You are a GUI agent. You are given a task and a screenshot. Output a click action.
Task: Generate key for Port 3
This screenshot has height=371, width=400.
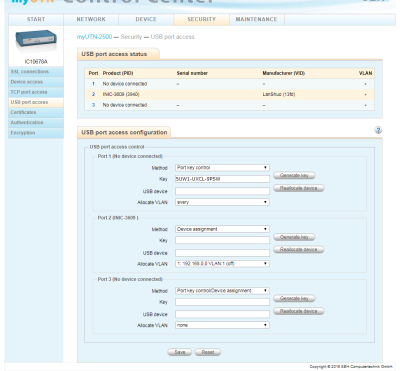[x=294, y=298]
